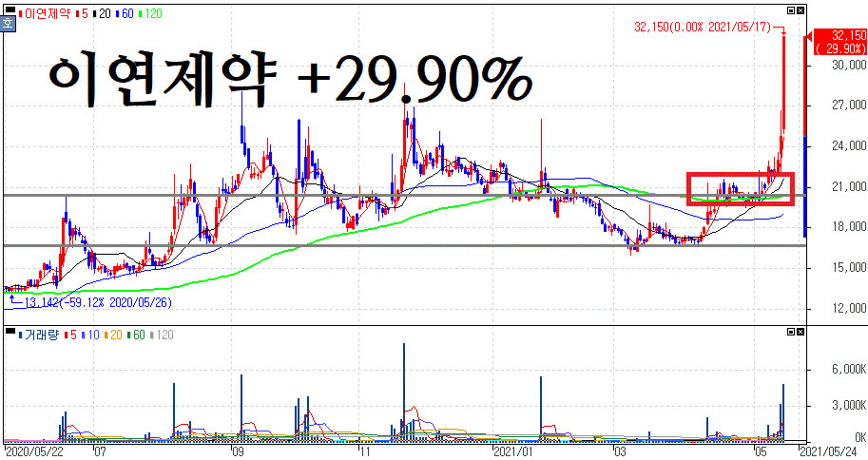Maximize the price chart panel

pyautogui.click(x=791, y=10)
